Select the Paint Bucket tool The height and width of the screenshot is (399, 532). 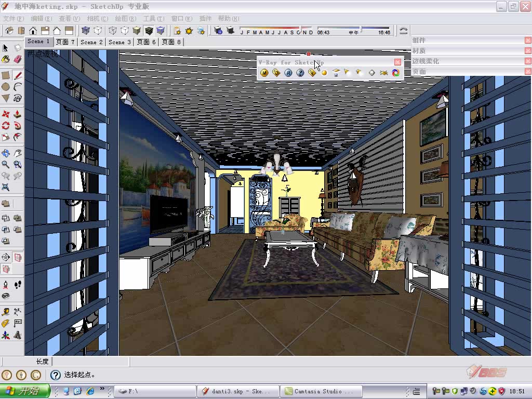[x=5, y=58]
